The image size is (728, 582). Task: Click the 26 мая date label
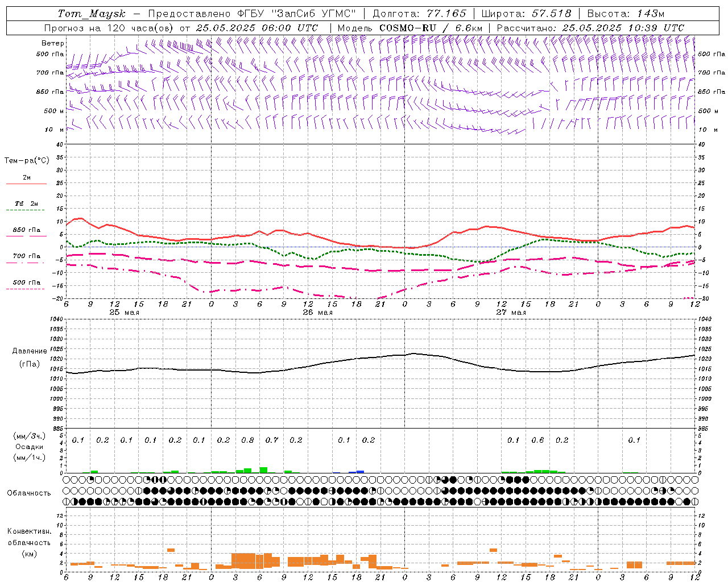tap(317, 313)
